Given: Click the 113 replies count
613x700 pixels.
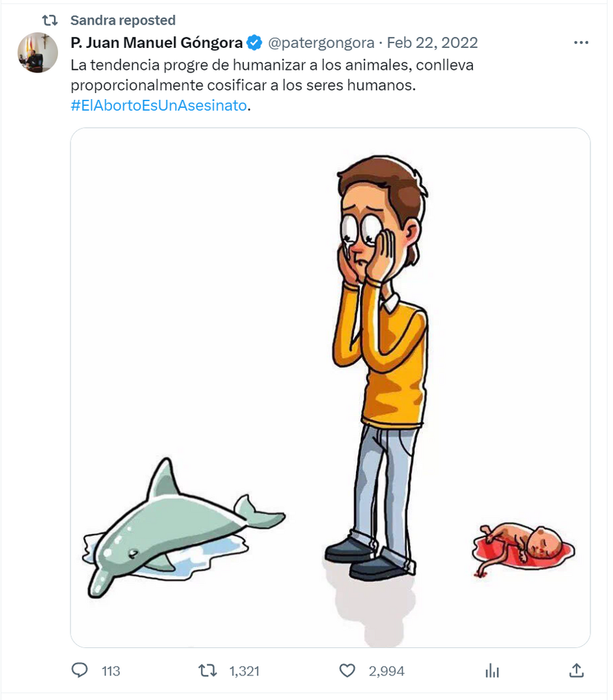Looking at the screenshot, I should coord(111,671).
